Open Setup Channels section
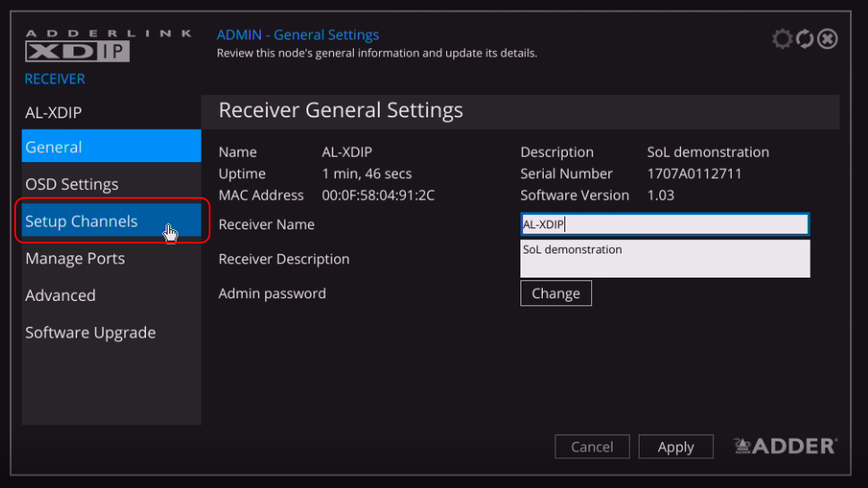 tap(111, 221)
